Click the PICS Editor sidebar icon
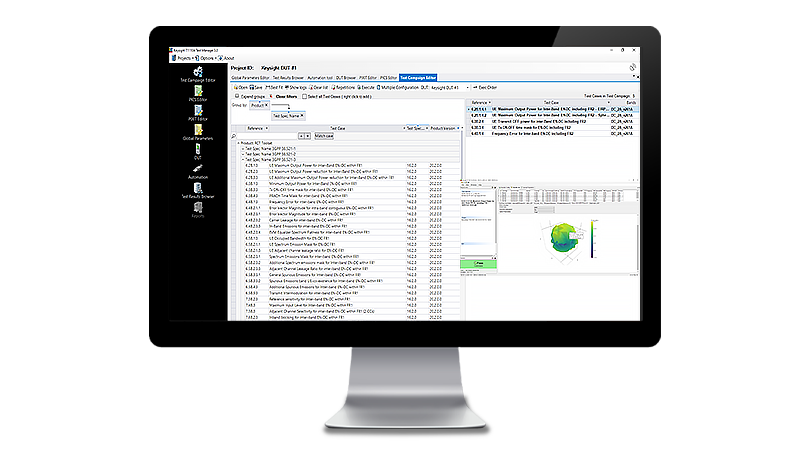This screenshot has width=800, height=450. (x=196, y=95)
